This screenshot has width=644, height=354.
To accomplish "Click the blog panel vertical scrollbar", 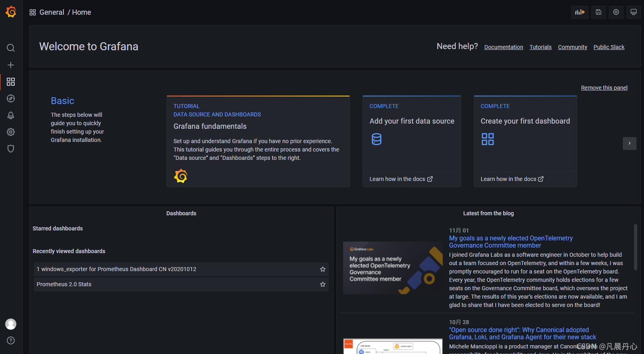I will click(636, 247).
